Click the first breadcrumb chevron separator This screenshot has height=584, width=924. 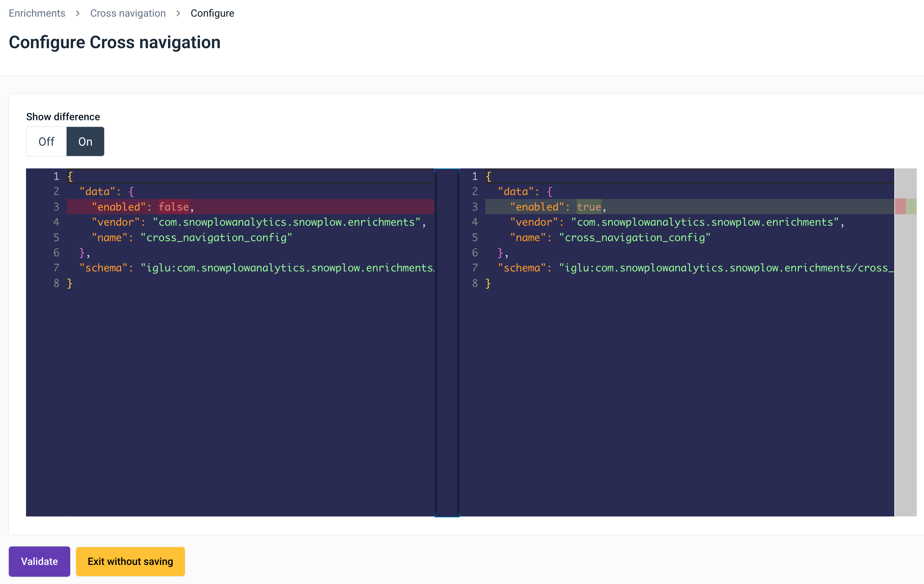click(78, 13)
